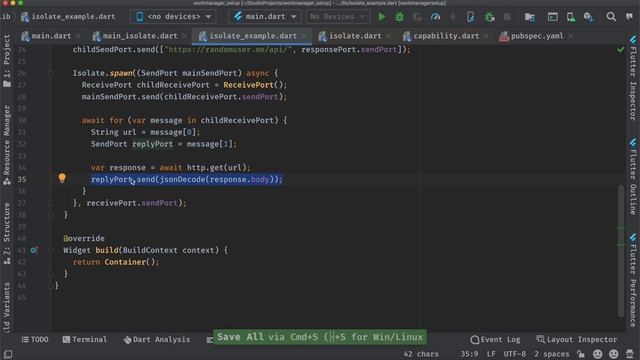Start debugging with the green bug icon
Screen dimensions: 640x360
[400, 17]
